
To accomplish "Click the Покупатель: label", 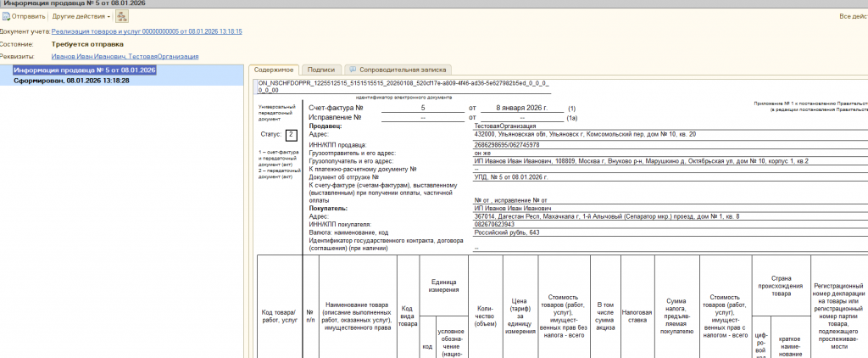I will pos(328,209).
